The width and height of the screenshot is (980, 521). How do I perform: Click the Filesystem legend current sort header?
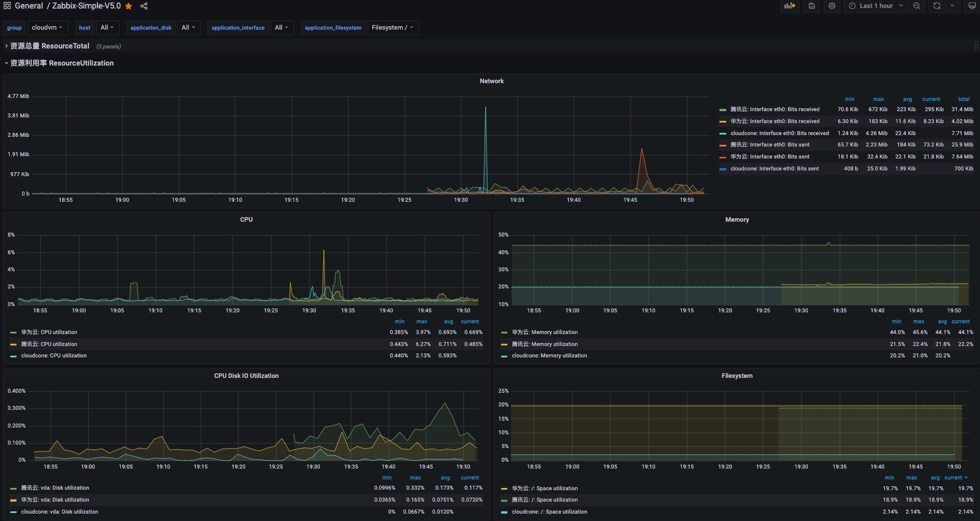tap(956, 478)
